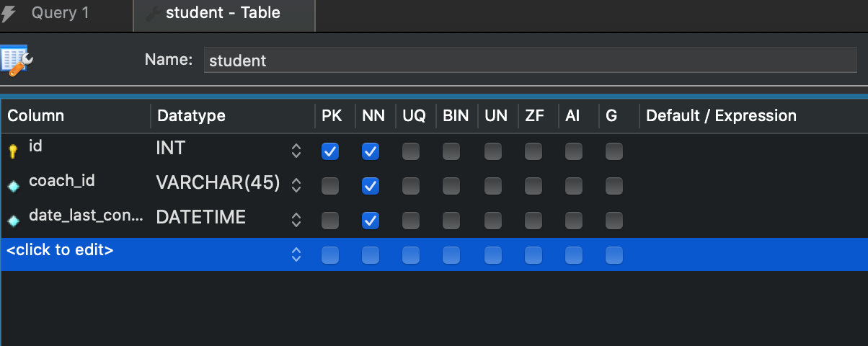Screen dimensions: 868x346
Task: Click the table Name input field
Action: coord(530,61)
